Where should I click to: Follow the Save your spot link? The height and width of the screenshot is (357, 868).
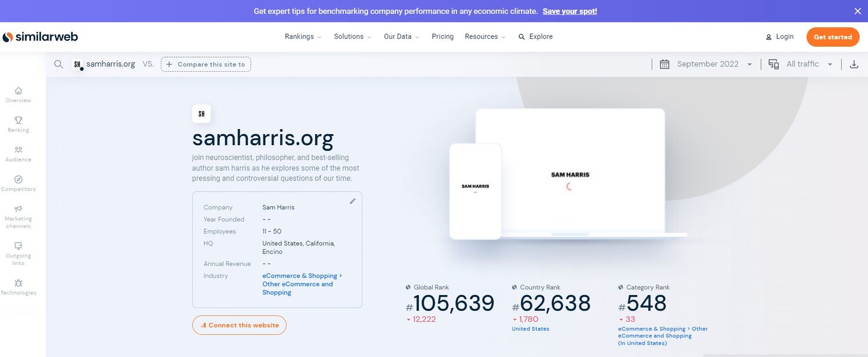[569, 11]
